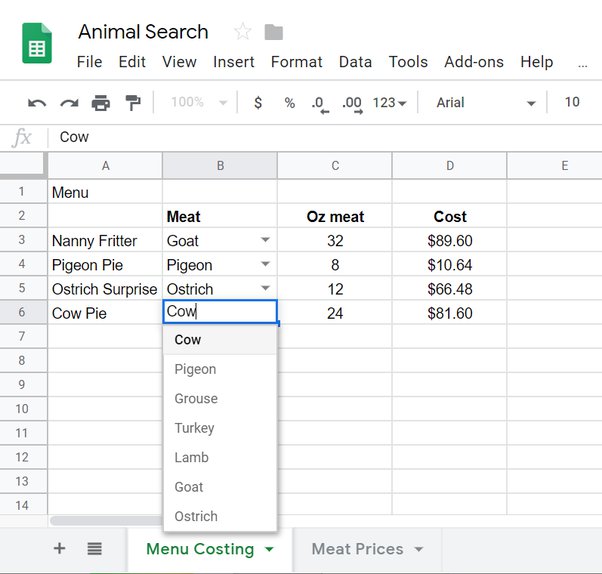602x574 pixels.
Task: Open the Add-ons menu
Action: click(x=474, y=62)
